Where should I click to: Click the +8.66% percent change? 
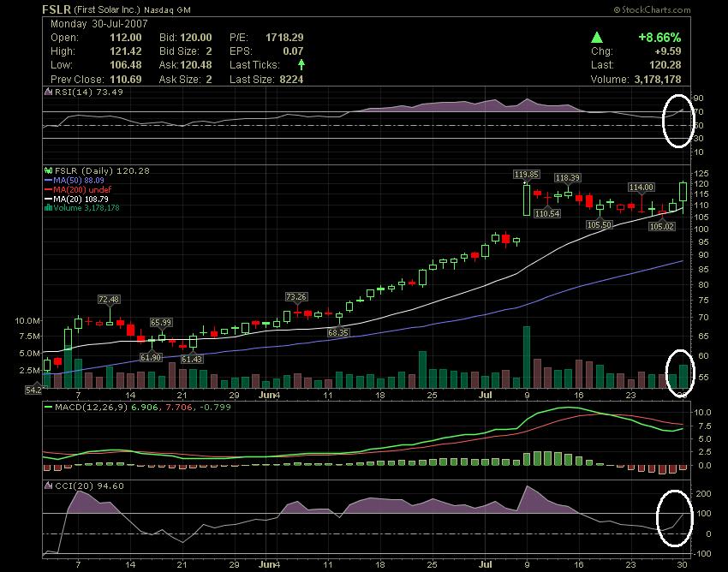coord(659,38)
